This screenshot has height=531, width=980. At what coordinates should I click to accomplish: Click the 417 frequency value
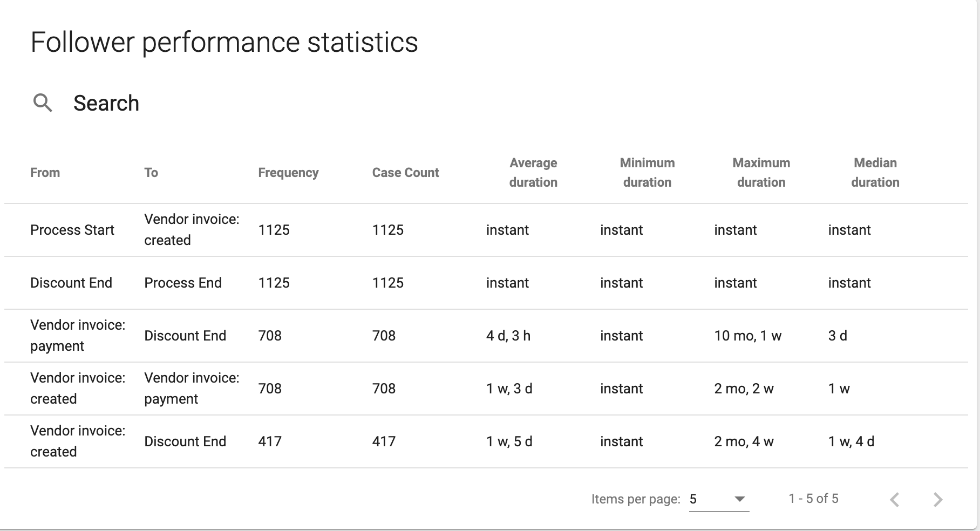(x=270, y=441)
